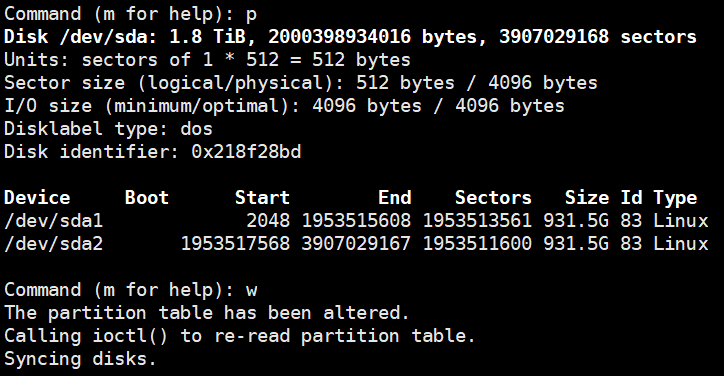
Task: Click the typed 'p' print command
Action: click(x=251, y=15)
